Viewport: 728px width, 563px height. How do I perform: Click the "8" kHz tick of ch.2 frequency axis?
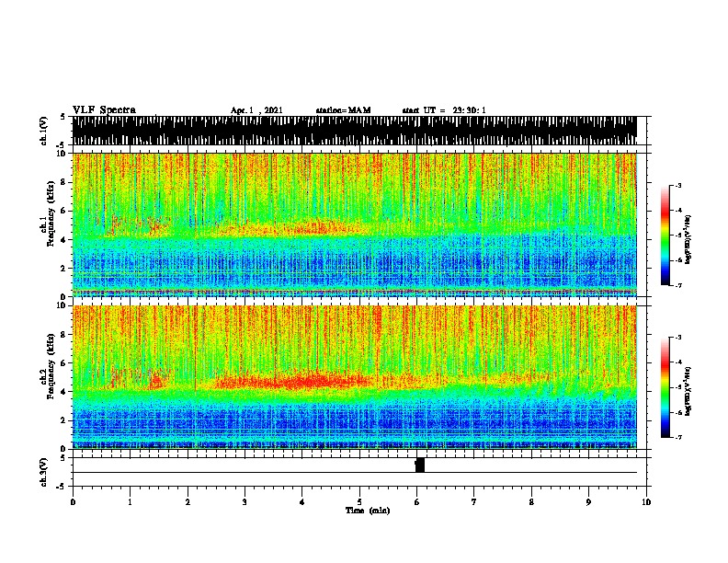pyautogui.click(x=64, y=335)
